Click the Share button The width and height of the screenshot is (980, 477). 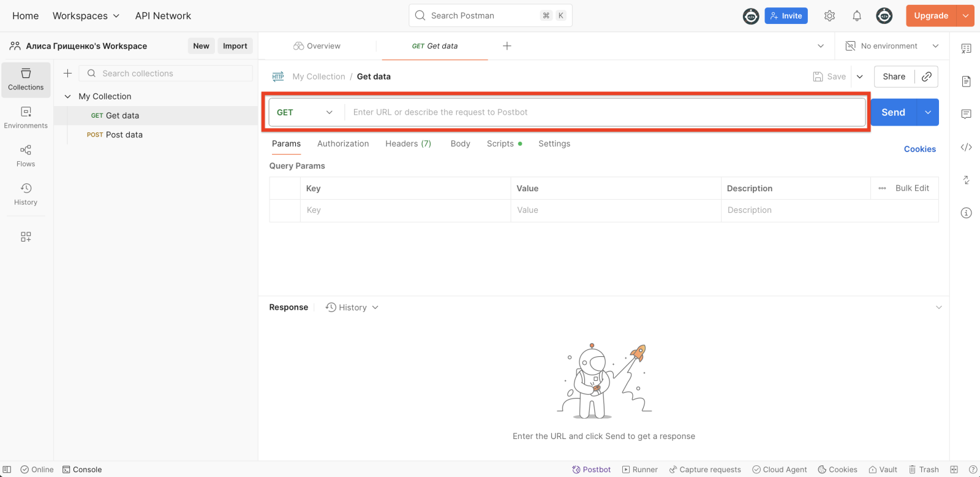894,77
